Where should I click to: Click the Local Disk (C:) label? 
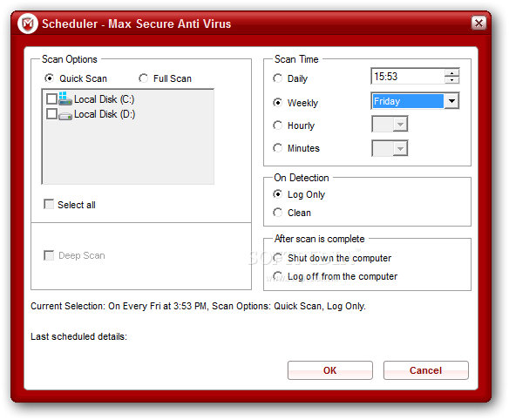105,99
